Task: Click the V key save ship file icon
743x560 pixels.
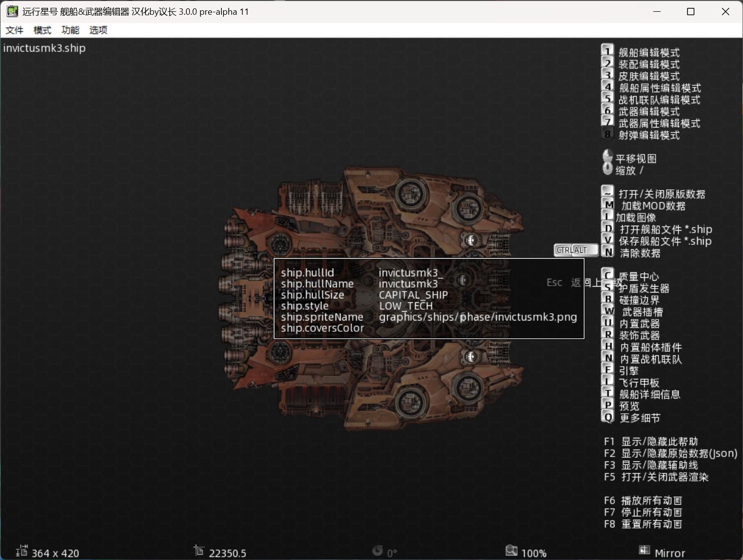Action: [x=609, y=240]
